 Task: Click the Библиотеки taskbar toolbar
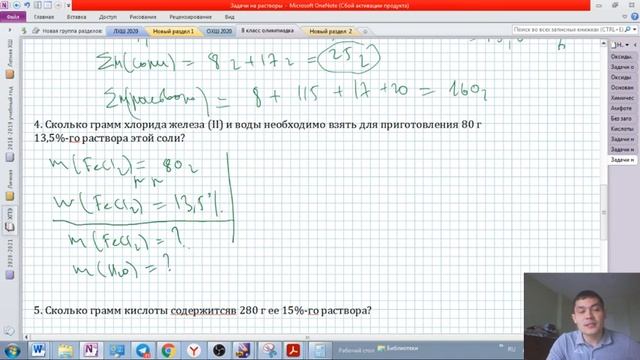pos(398,348)
